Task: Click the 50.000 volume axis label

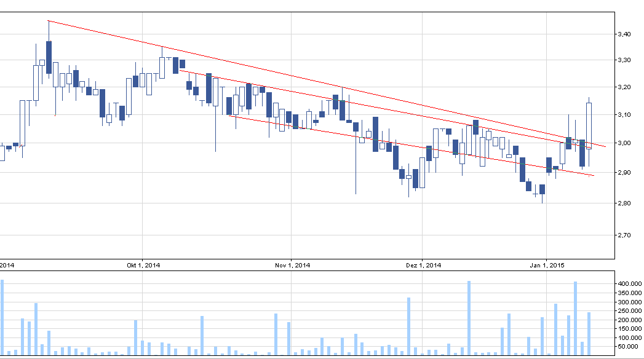Action: (629, 347)
